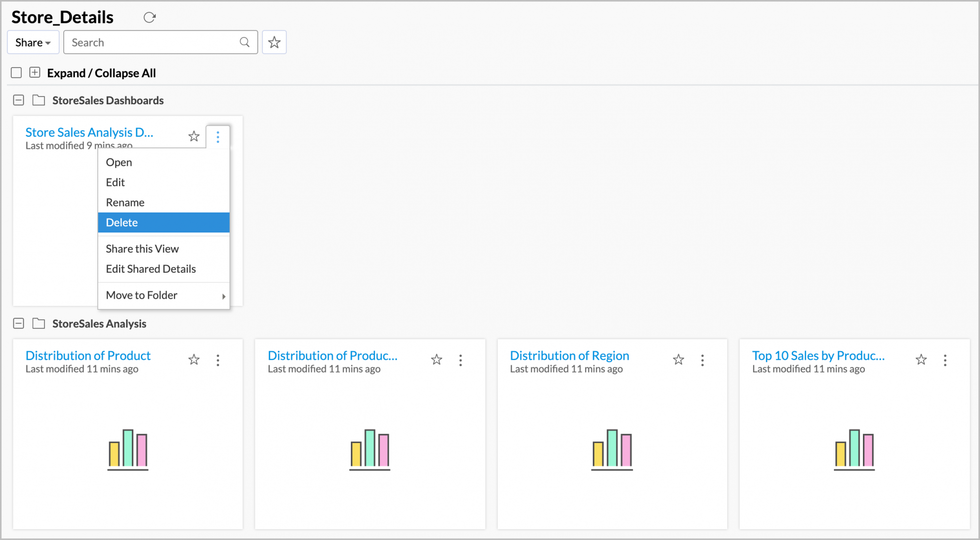
Task: Click the Distribution of Produc... chart thumbnail
Action: click(370, 450)
